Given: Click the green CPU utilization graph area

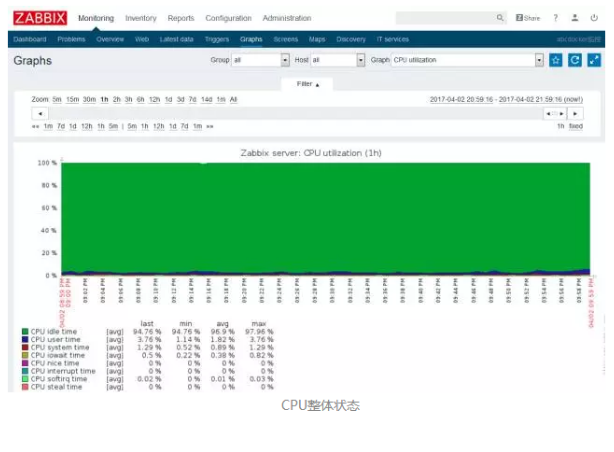Looking at the screenshot, I should (x=326, y=219).
